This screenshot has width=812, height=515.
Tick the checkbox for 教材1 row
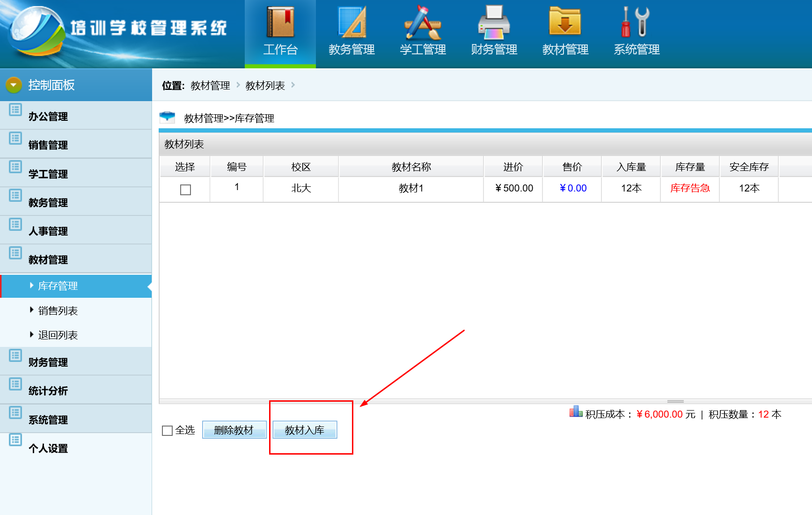185,190
